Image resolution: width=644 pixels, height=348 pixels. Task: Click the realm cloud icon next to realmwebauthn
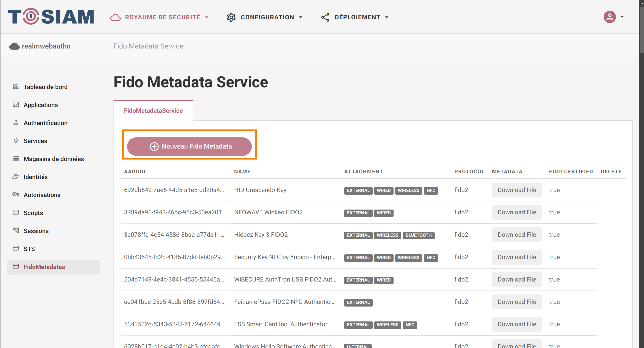point(14,46)
